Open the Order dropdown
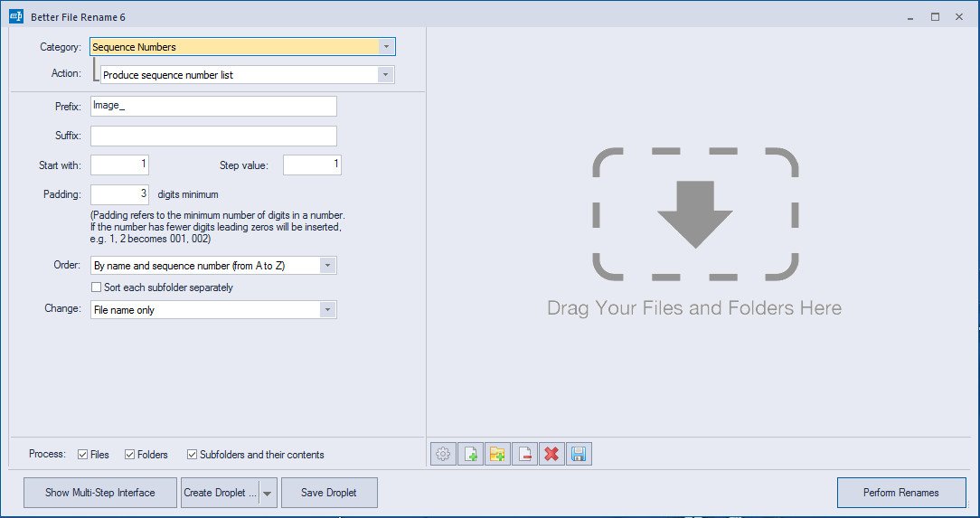Screen dimensions: 980x518 [328, 266]
